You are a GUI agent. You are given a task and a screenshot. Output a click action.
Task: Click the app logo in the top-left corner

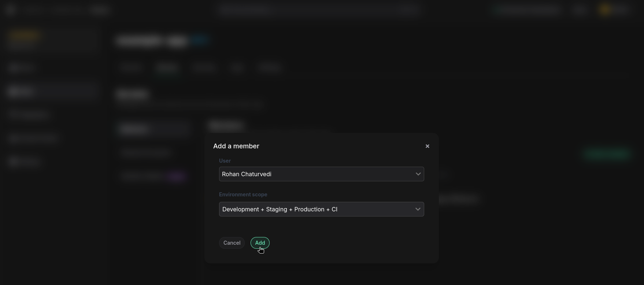[10, 10]
